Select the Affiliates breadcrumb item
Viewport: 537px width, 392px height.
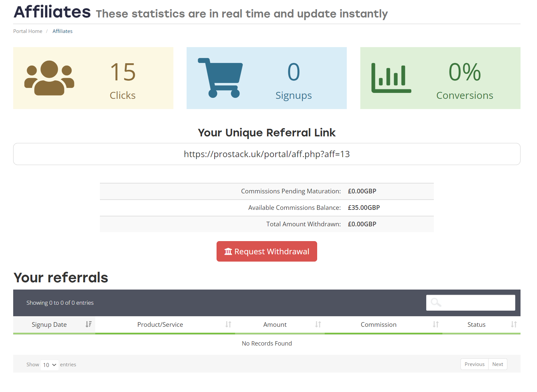(x=62, y=31)
